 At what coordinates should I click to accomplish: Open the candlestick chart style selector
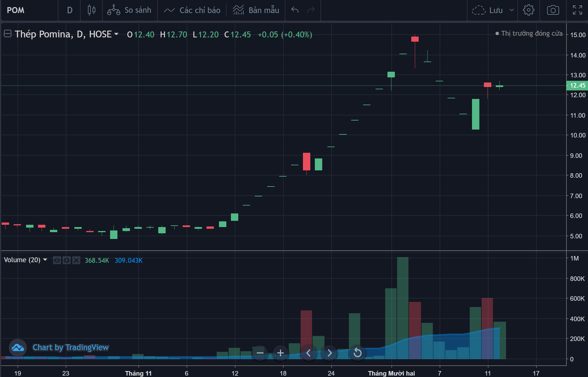[x=91, y=10]
